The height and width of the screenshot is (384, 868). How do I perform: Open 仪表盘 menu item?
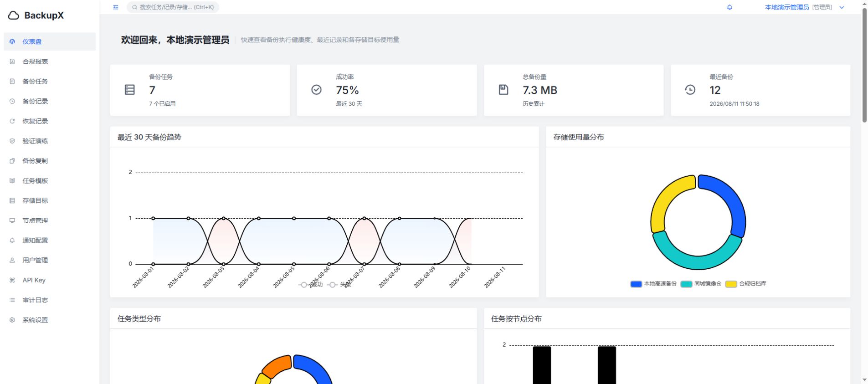click(x=50, y=41)
